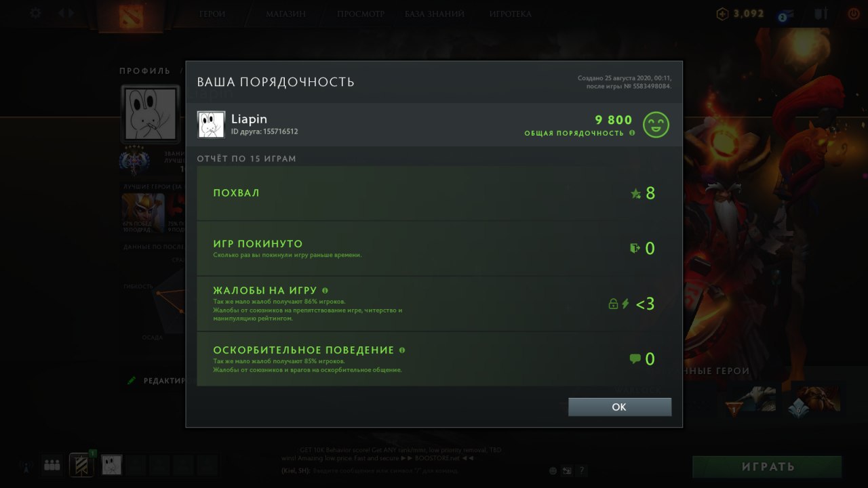Click the lock icon in reports row
The height and width of the screenshot is (488, 868).
(613, 304)
